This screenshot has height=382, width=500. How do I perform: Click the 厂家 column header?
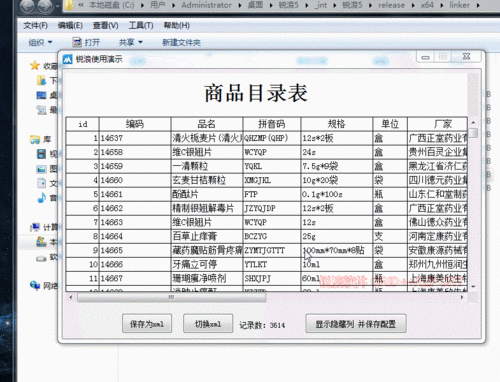coord(437,124)
